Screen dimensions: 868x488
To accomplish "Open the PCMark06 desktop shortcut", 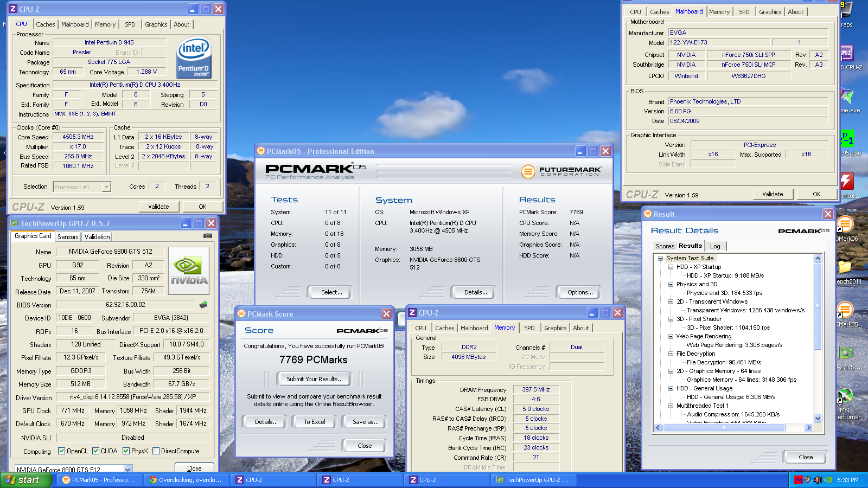I will (x=845, y=224).
